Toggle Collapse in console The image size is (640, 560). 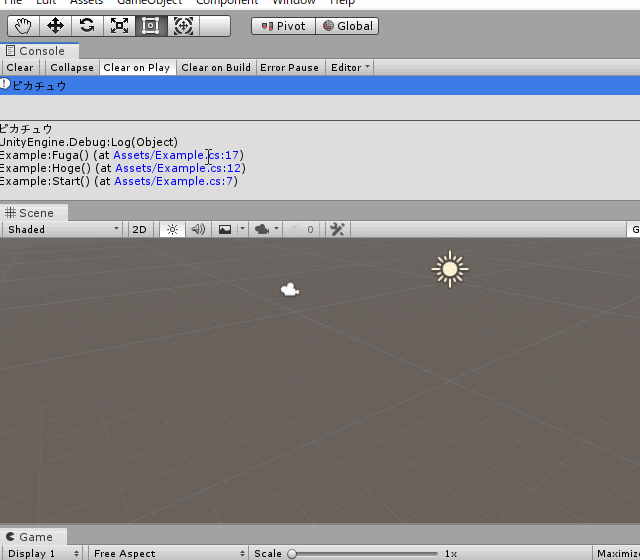[72, 67]
